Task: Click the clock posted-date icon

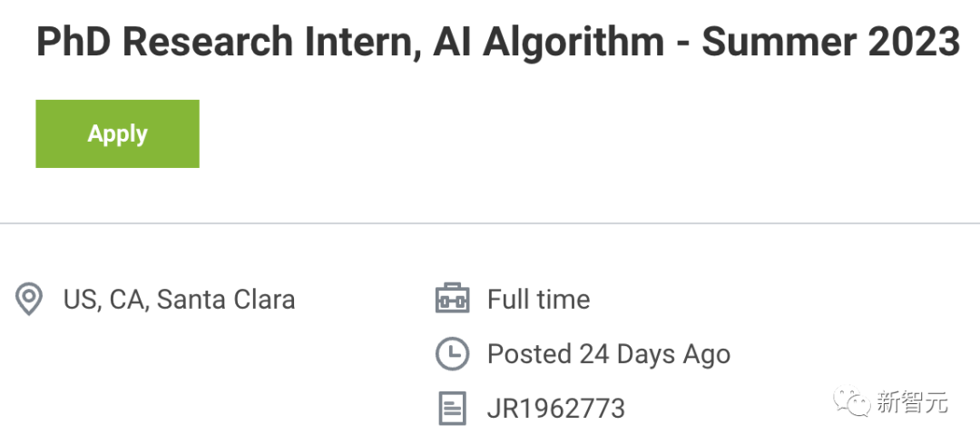Action: point(452,353)
